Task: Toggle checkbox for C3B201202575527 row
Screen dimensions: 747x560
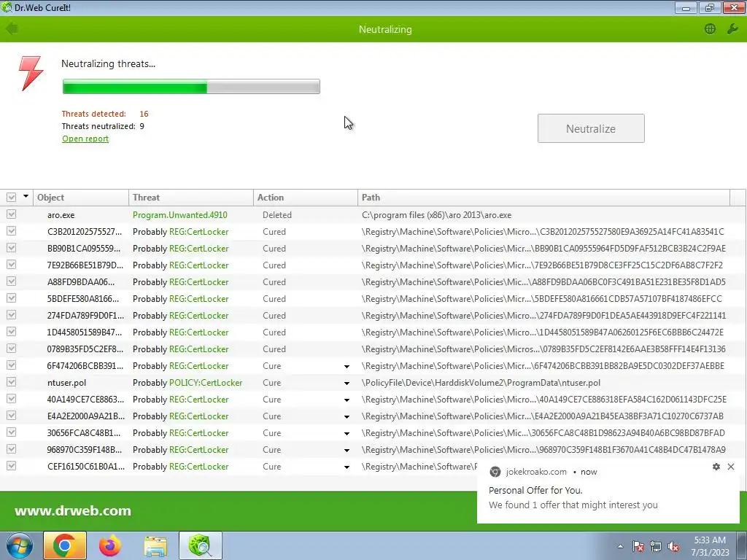Action: 12,231
